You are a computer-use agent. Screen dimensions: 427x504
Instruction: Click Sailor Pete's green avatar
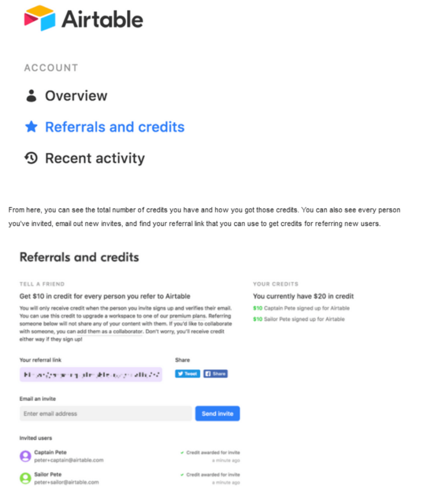click(x=25, y=478)
